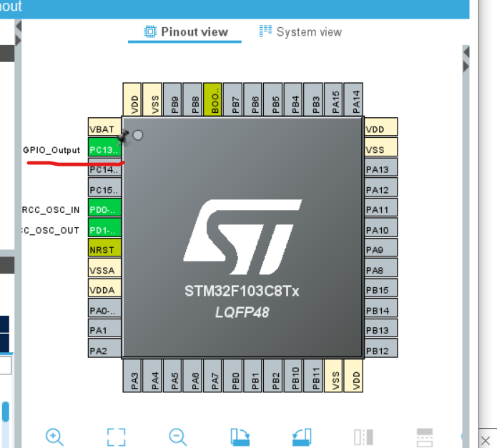The image size is (497, 448).
Task: Click the GPIO_Output label text
Action: point(51,150)
